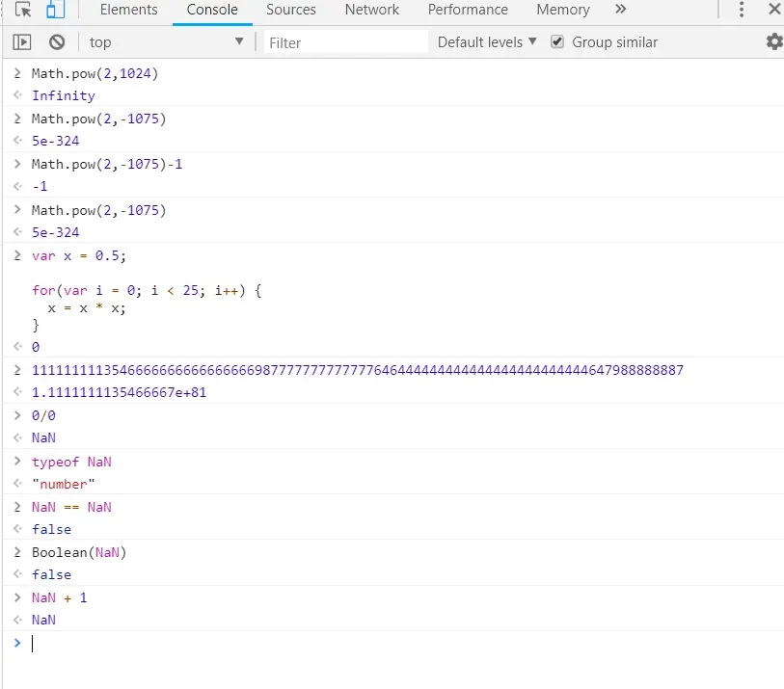The height and width of the screenshot is (689, 784).
Task: Select the NaN result under 0/0
Action: tap(43, 438)
